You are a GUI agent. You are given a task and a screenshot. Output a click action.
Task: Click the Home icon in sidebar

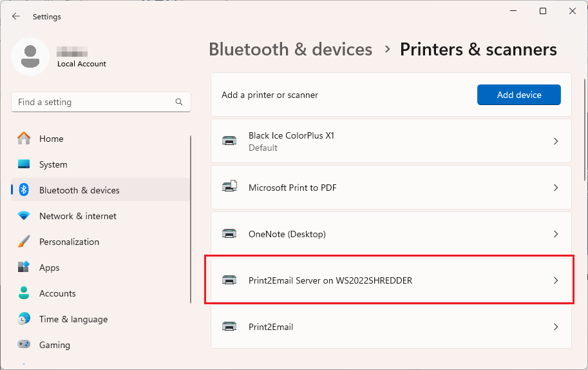click(x=24, y=139)
